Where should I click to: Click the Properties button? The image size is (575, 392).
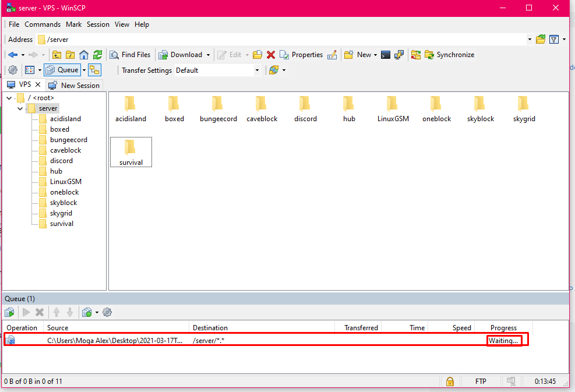[301, 55]
